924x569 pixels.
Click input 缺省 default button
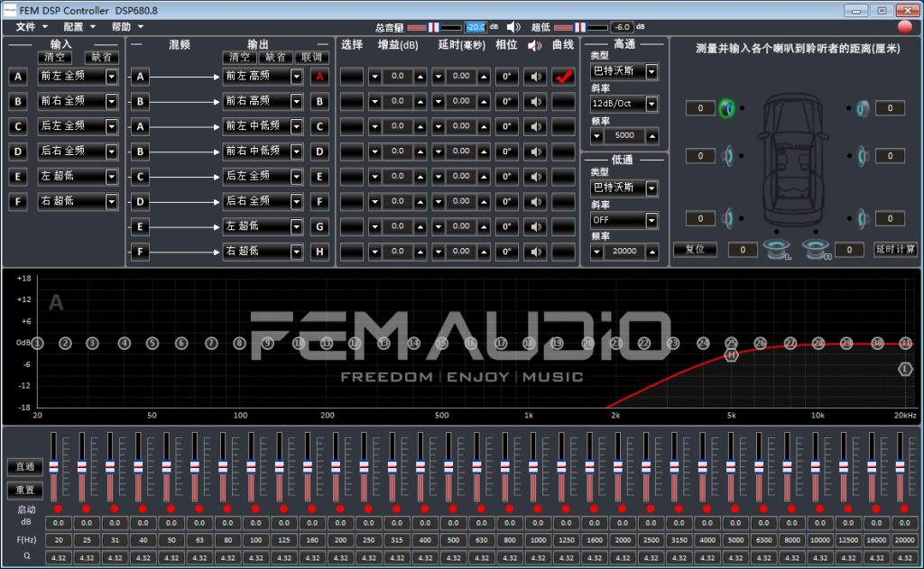101,57
